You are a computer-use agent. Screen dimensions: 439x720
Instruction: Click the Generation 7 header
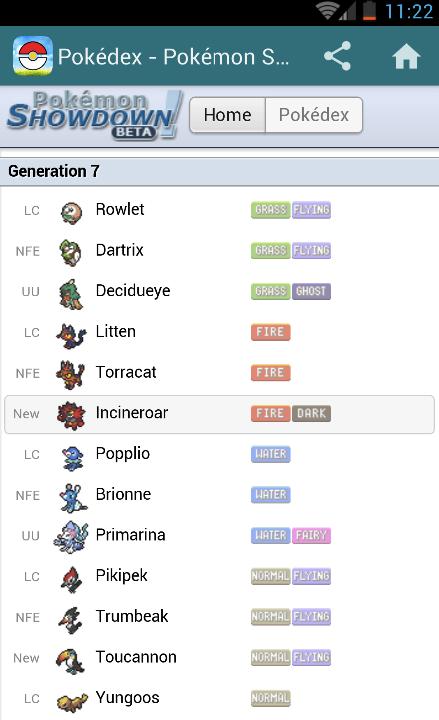(x=220, y=171)
